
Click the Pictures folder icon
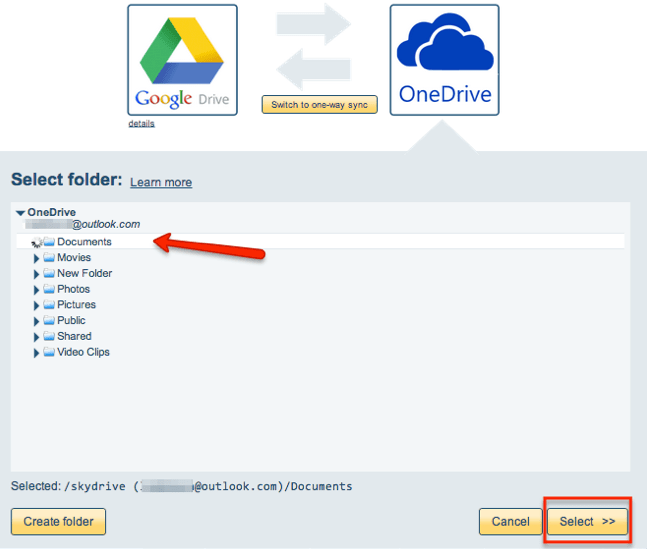click(49, 304)
